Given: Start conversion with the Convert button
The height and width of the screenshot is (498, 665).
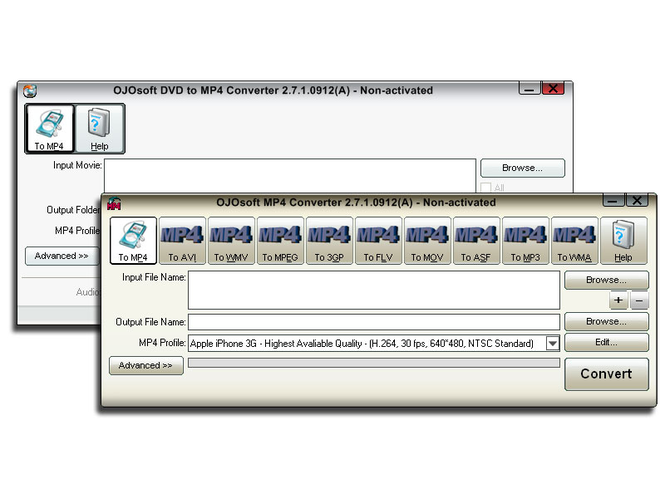Looking at the screenshot, I should (606, 374).
